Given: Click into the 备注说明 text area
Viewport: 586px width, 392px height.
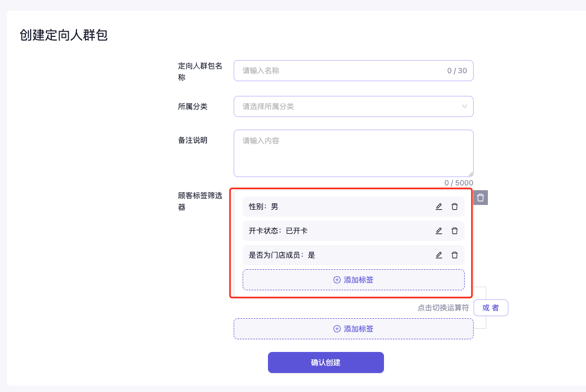Looking at the screenshot, I should point(353,153).
